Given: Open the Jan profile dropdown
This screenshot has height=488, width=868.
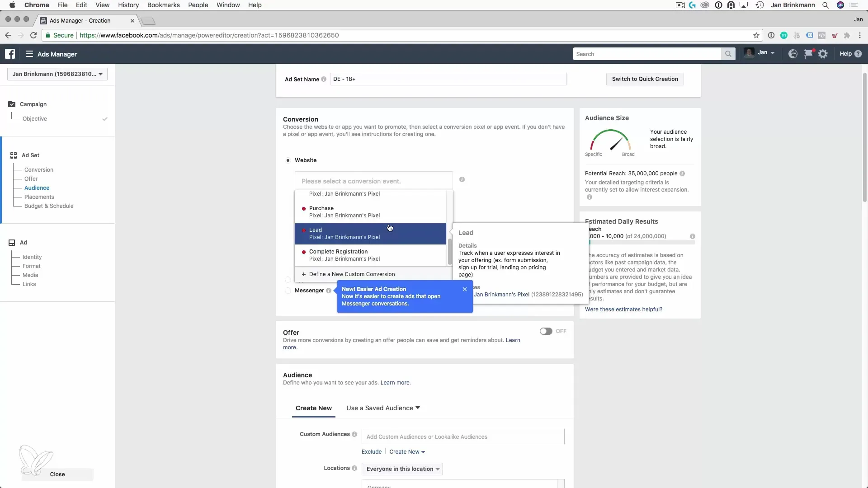Looking at the screenshot, I should coord(760,53).
